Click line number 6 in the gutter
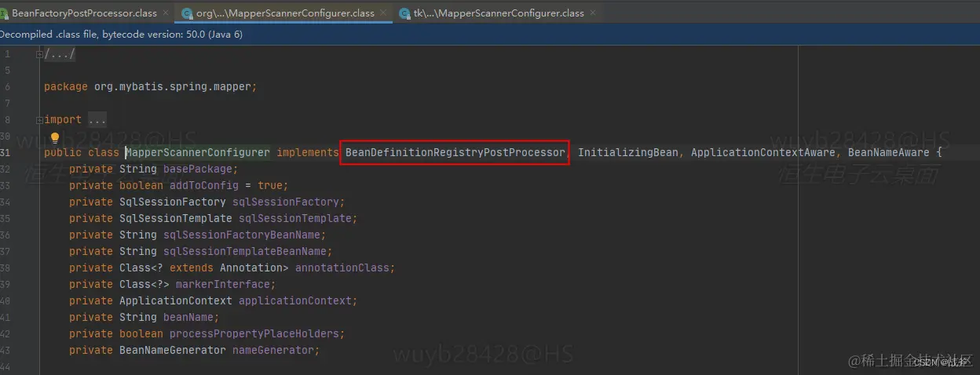 click(7, 86)
